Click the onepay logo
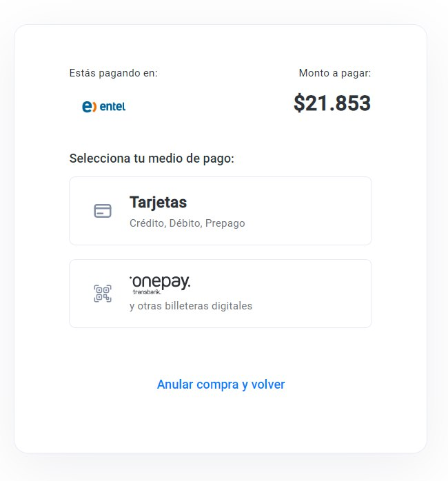Image resolution: width=448 pixels, height=481 pixels. pos(160,285)
